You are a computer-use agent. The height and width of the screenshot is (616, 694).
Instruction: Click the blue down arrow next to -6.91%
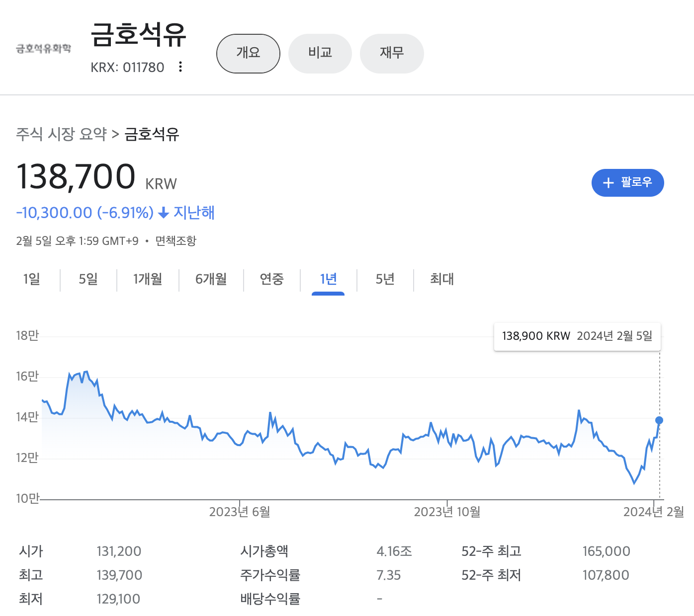(164, 213)
